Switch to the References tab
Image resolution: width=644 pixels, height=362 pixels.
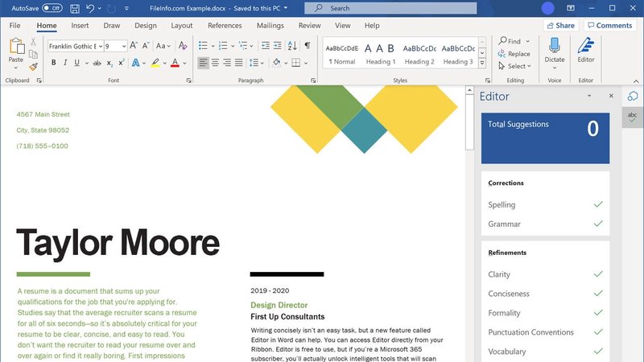point(225,25)
